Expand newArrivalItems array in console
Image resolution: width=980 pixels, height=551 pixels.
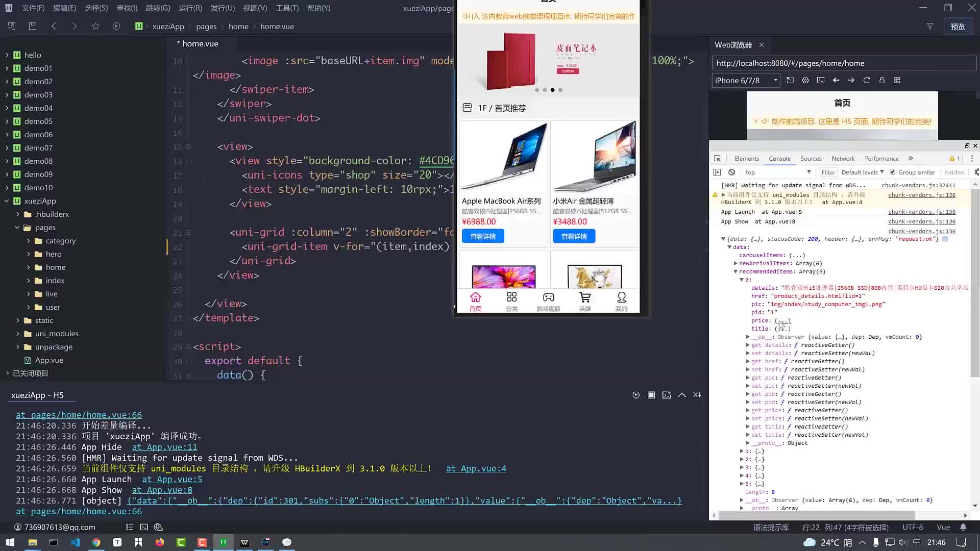pyautogui.click(x=736, y=263)
